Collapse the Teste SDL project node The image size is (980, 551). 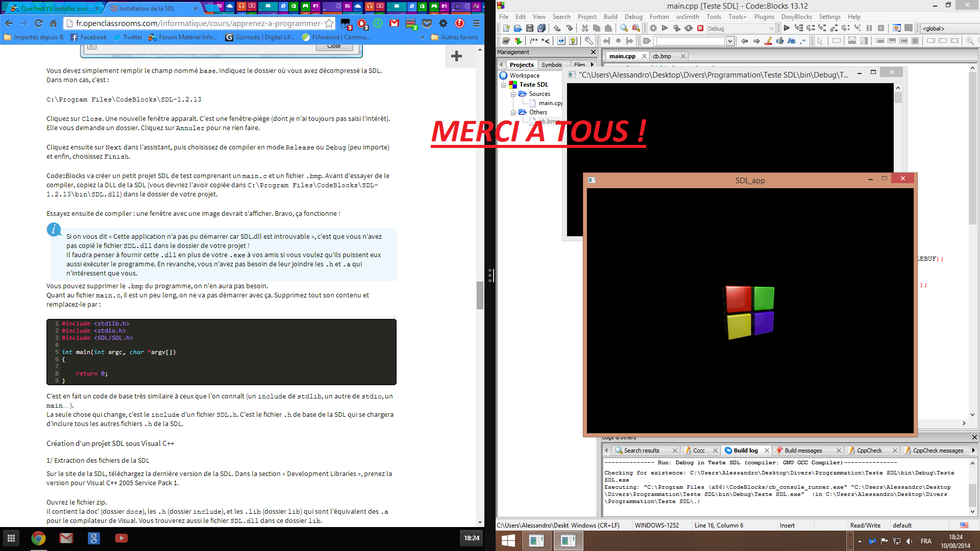point(503,85)
